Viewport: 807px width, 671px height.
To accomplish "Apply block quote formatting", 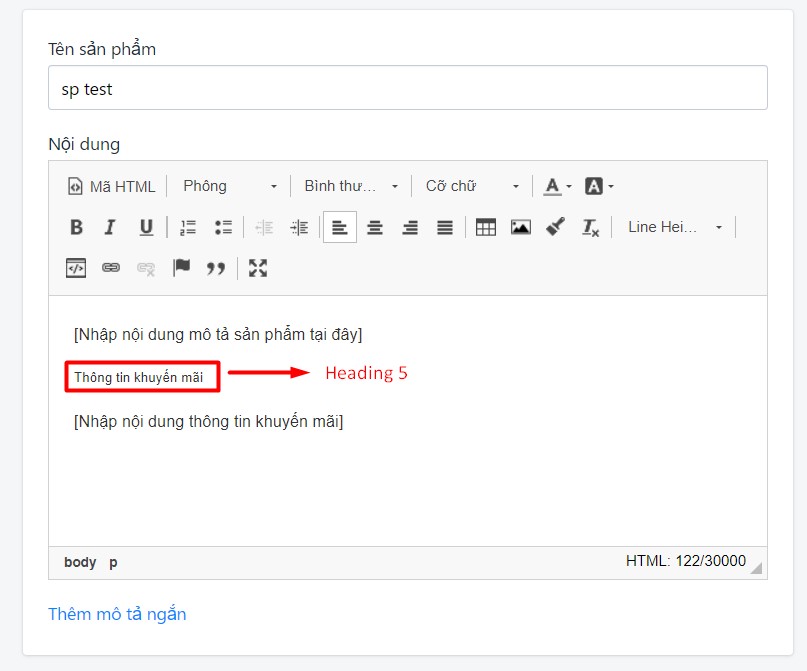I will point(216,268).
